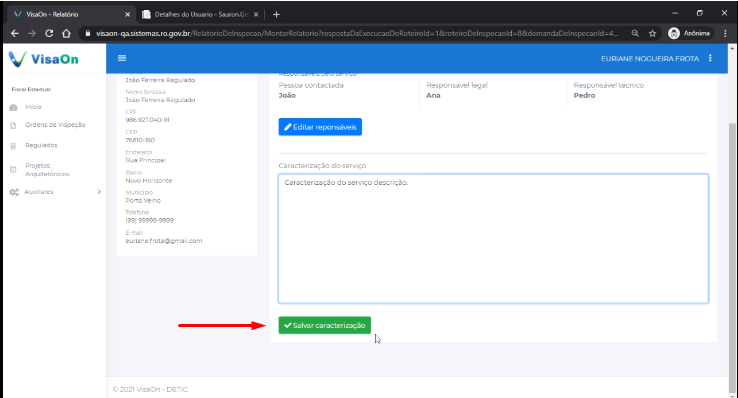Reload the page with refresh icon

[49, 33]
